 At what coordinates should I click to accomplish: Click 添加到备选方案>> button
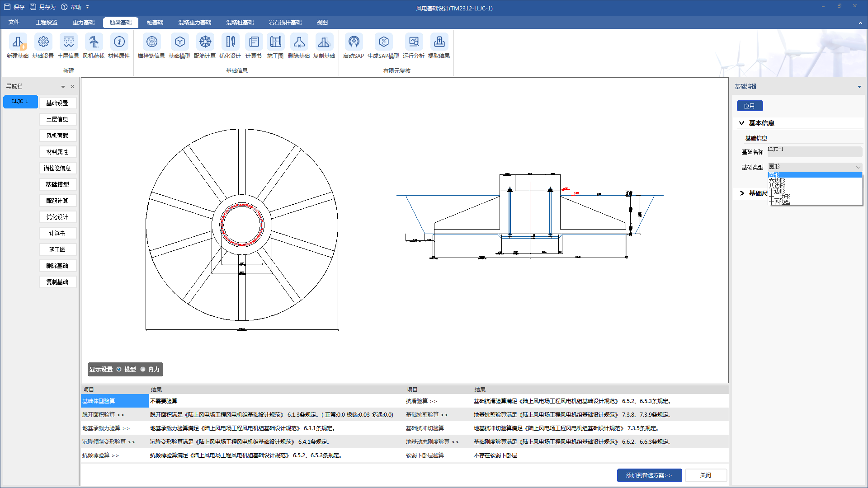pyautogui.click(x=649, y=475)
